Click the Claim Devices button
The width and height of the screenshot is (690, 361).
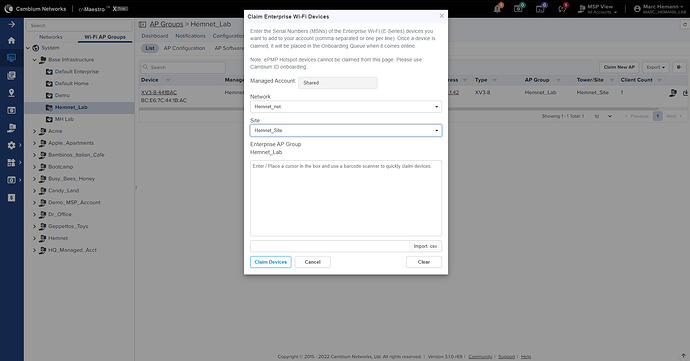pos(271,262)
